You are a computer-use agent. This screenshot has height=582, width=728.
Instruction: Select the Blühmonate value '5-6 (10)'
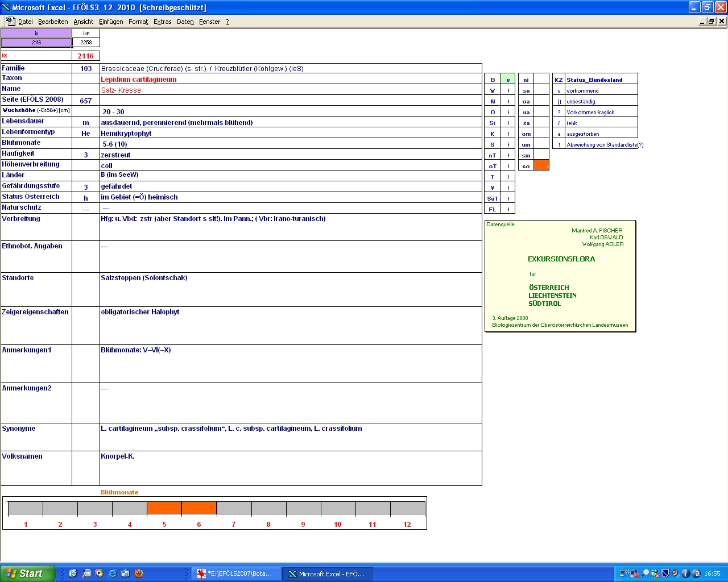291,144
